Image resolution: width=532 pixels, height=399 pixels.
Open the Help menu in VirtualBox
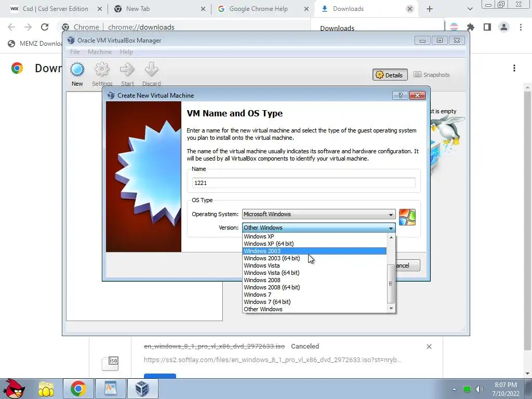[x=126, y=52]
